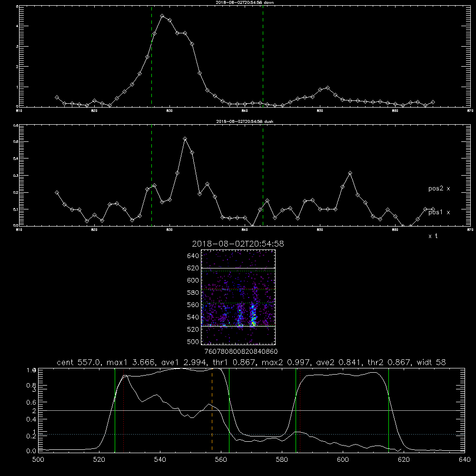Select 'max1 3.666' in the statistics line
Viewport: 476px width, 476px height.
pos(131,362)
